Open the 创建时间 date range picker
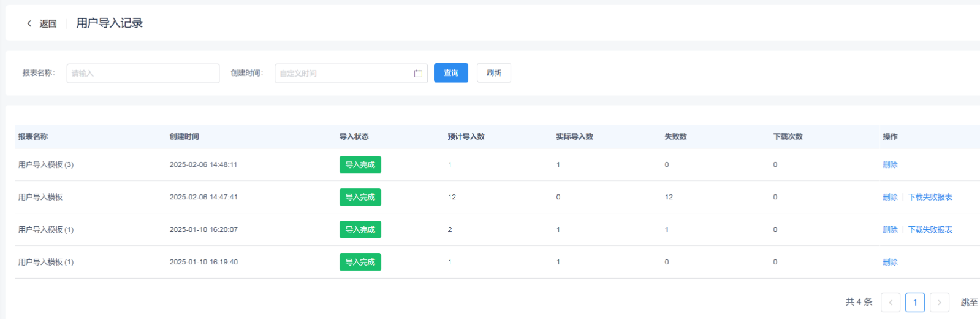980x319 pixels. (x=344, y=74)
